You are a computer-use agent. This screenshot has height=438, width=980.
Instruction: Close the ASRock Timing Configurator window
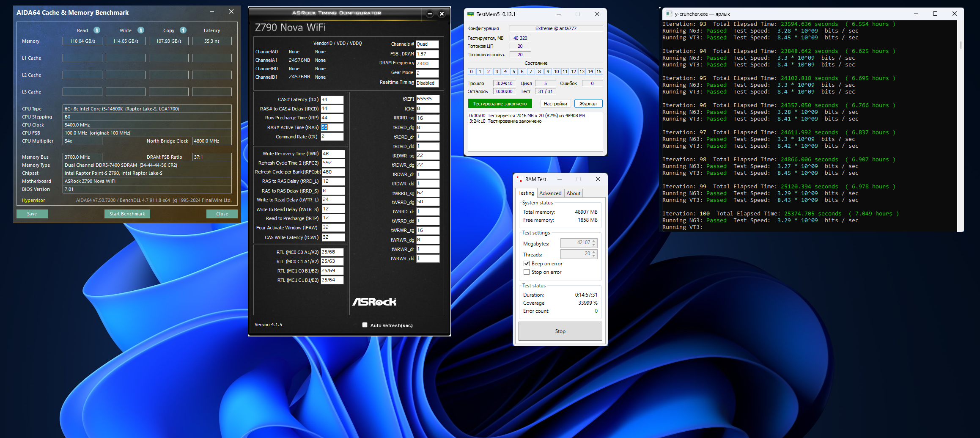442,14
